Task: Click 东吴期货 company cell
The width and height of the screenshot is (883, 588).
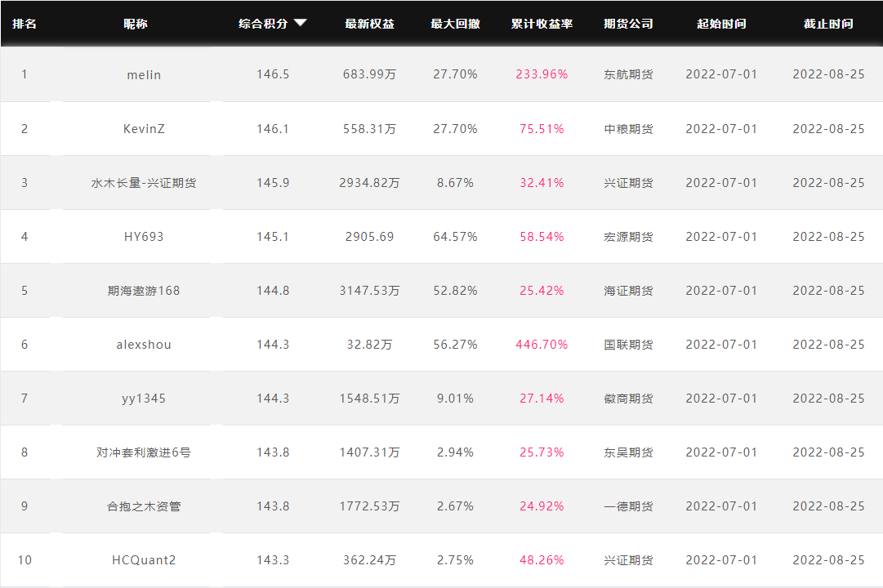Action: (628, 452)
